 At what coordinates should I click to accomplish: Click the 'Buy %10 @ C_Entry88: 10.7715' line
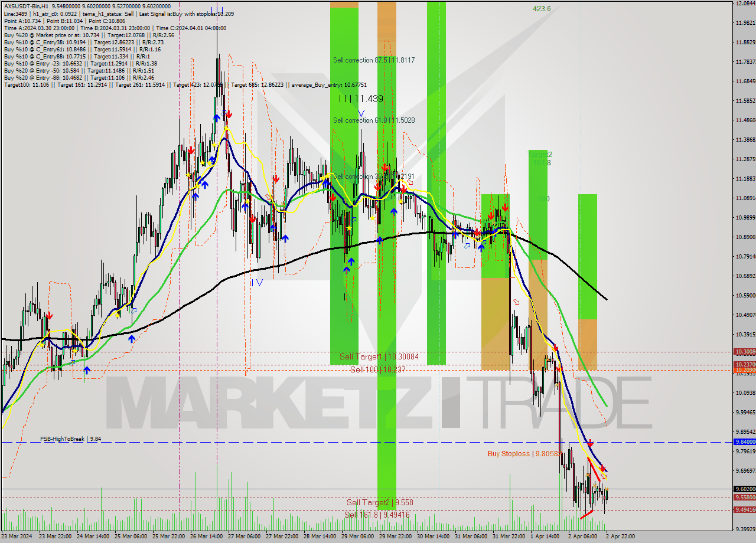77,56
